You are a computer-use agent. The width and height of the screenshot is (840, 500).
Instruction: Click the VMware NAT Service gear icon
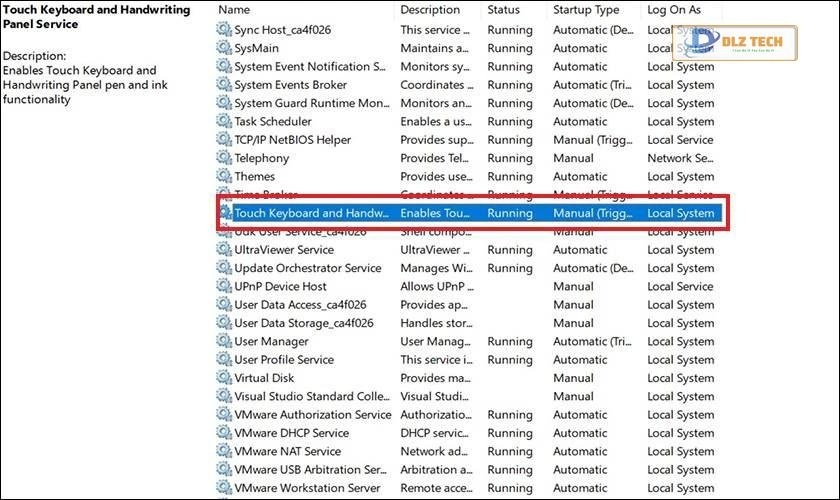223,451
